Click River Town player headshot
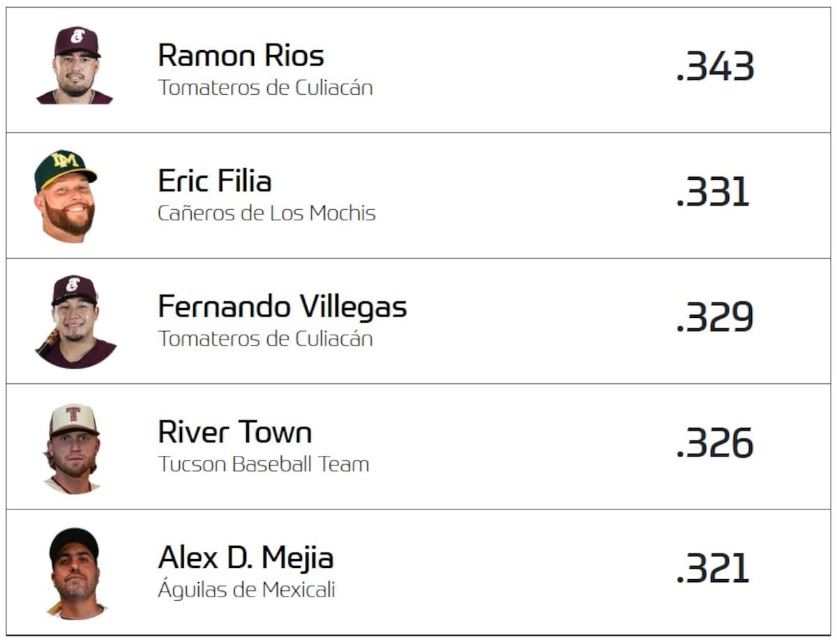This screenshot has height=644, width=837. [x=73, y=448]
